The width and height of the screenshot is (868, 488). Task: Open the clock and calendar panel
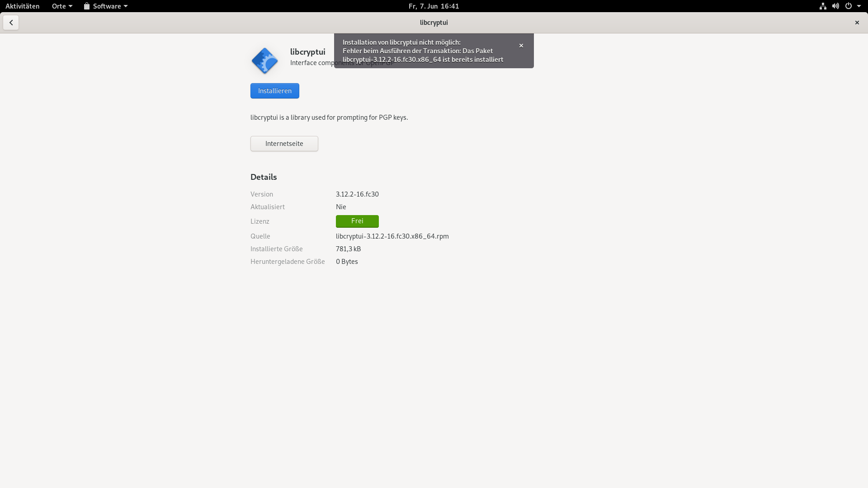coord(434,6)
